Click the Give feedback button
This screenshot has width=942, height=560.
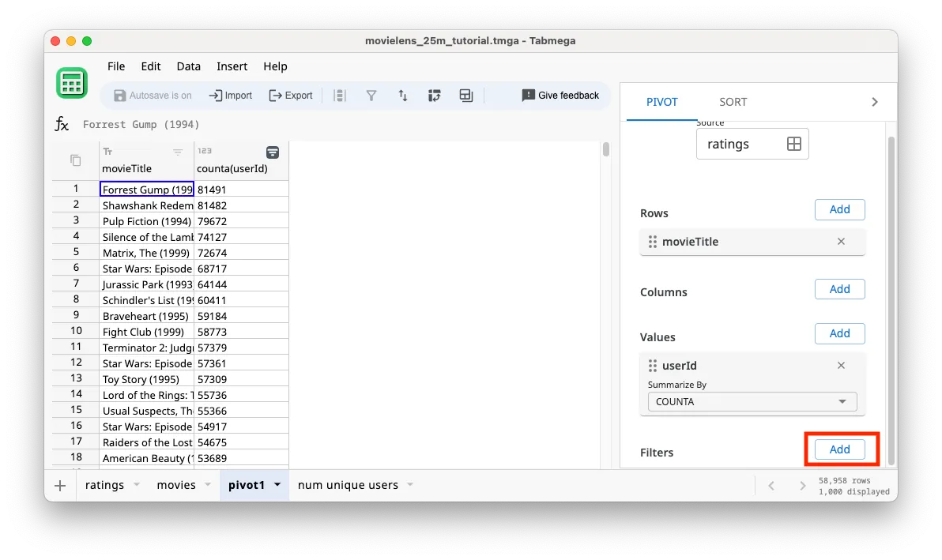(560, 95)
